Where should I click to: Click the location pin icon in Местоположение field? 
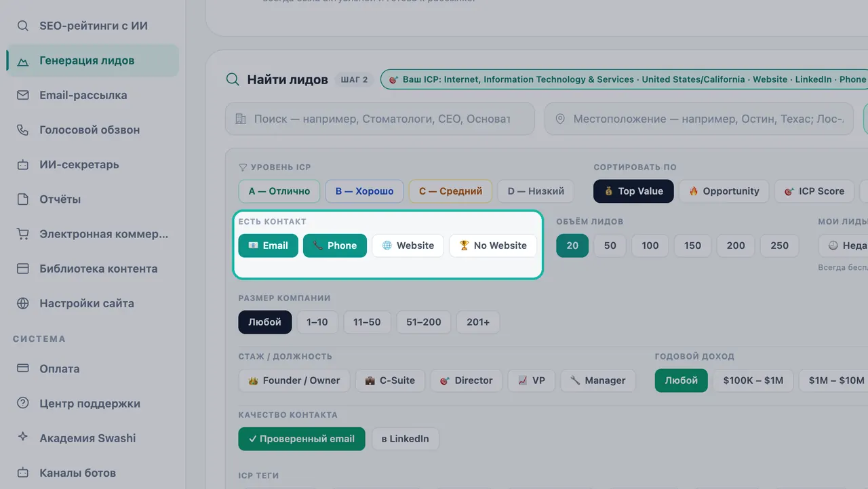point(560,119)
